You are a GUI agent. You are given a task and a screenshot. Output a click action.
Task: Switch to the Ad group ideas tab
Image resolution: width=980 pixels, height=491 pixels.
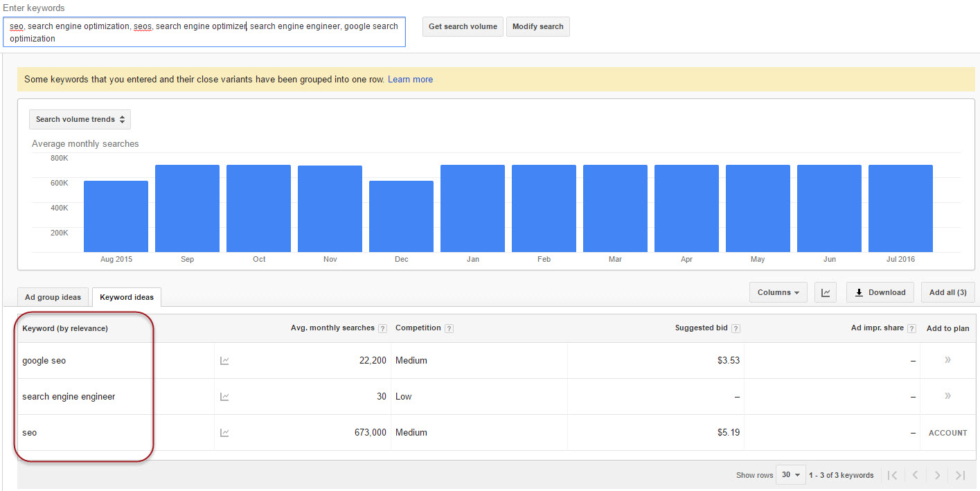(53, 298)
